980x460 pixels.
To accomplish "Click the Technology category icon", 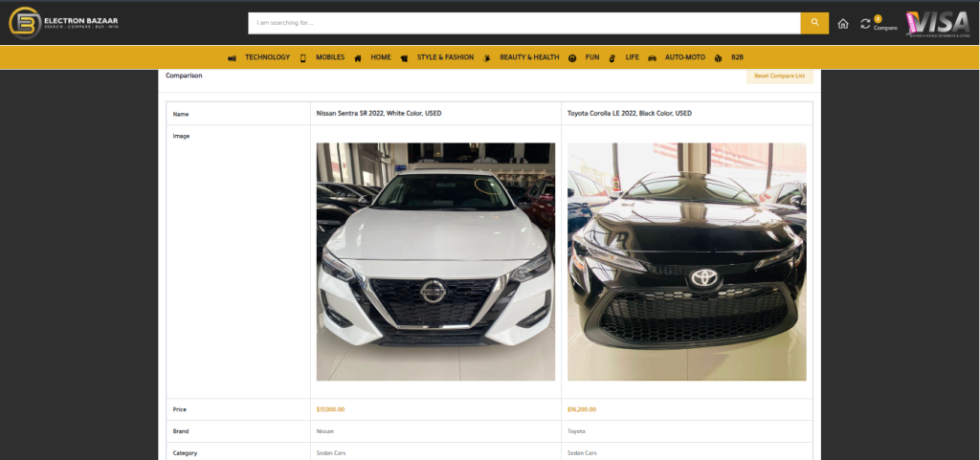I will pos(233,58).
